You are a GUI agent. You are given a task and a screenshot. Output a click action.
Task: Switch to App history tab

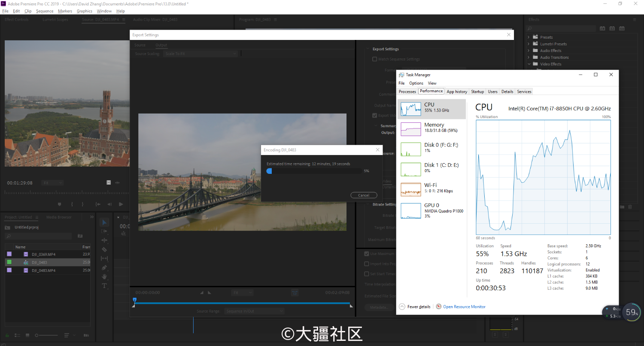pos(457,91)
